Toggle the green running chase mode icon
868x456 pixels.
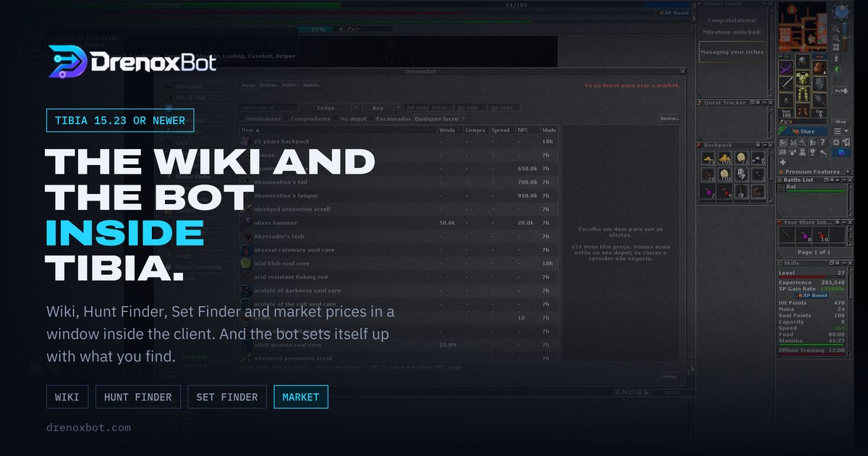point(836,69)
